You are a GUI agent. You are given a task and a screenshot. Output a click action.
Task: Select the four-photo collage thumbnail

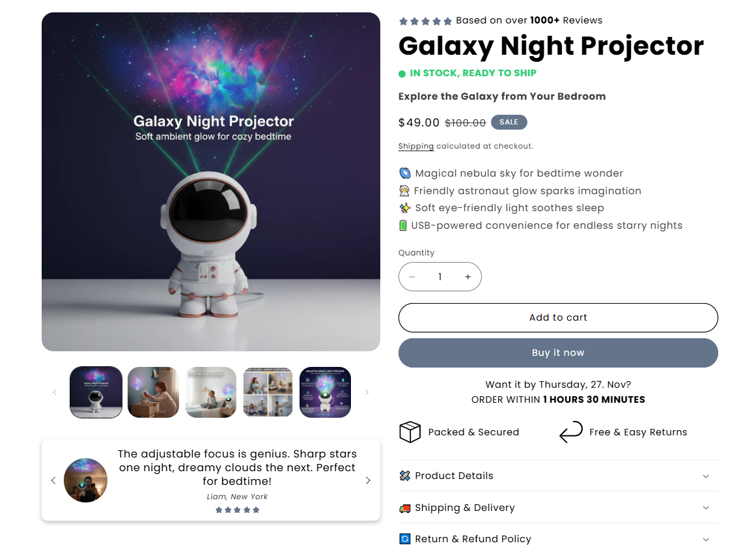[x=268, y=392]
